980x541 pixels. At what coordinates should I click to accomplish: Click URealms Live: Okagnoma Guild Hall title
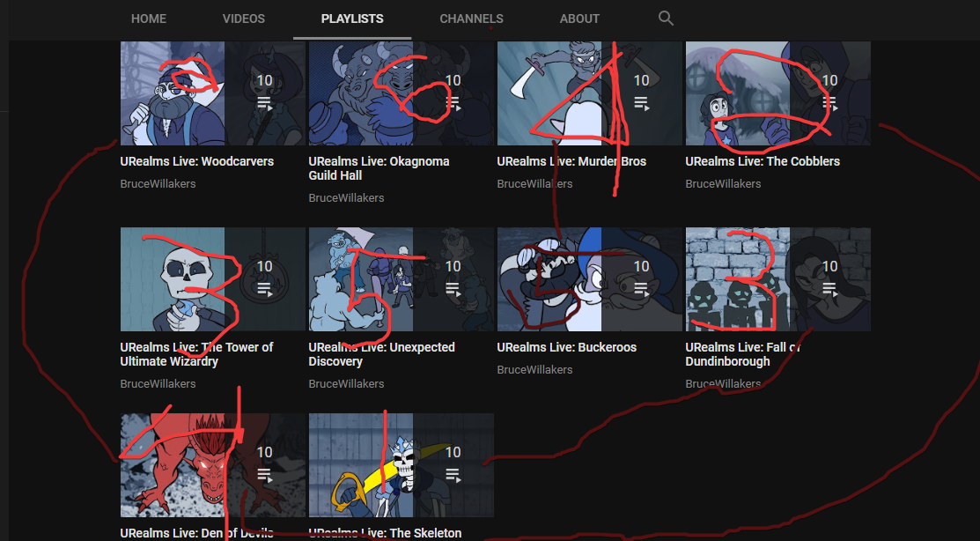pos(379,168)
